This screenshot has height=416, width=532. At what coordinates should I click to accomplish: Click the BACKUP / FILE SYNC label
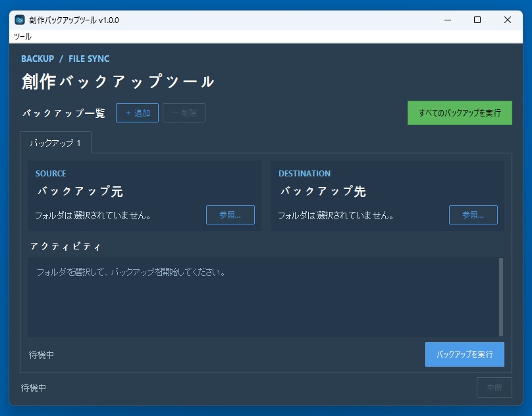65,59
